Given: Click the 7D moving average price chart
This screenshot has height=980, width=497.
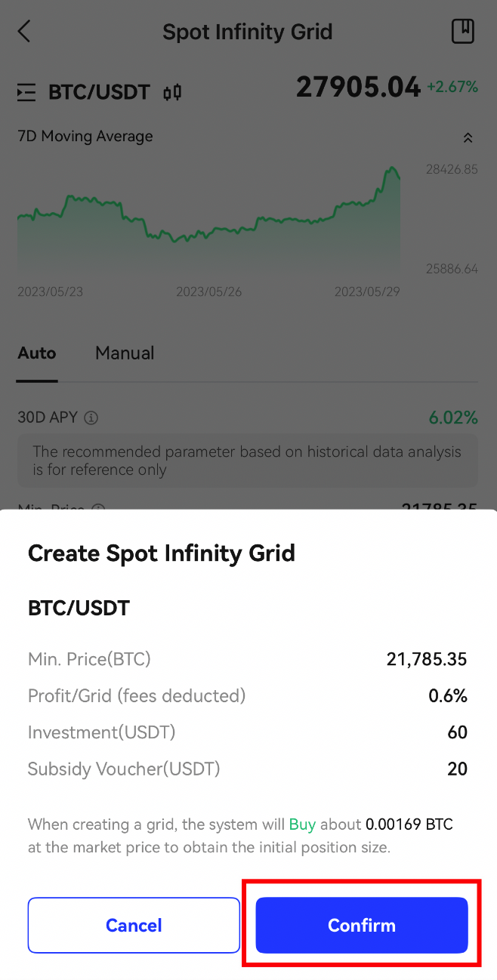Looking at the screenshot, I should pyautogui.click(x=209, y=219).
